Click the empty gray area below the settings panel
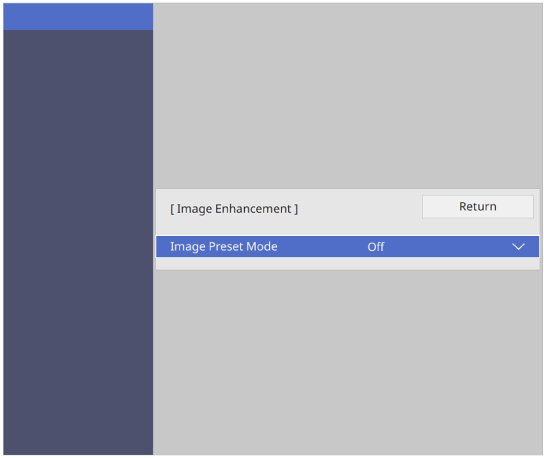Screen dimensions: 544x458 coord(347,362)
